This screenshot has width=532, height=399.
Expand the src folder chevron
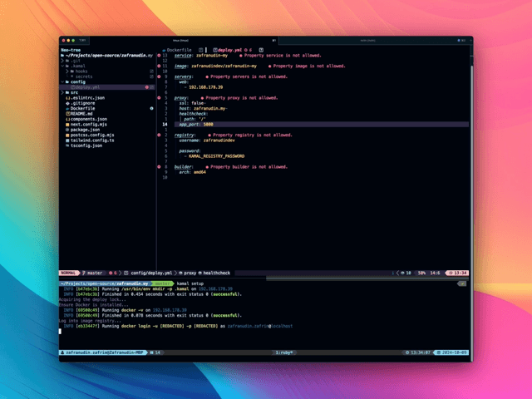[62, 92]
